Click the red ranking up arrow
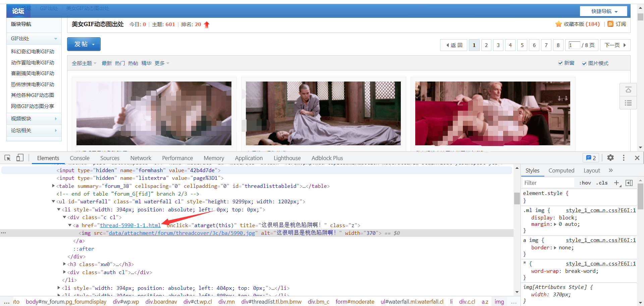The image size is (644, 306). click(207, 24)
